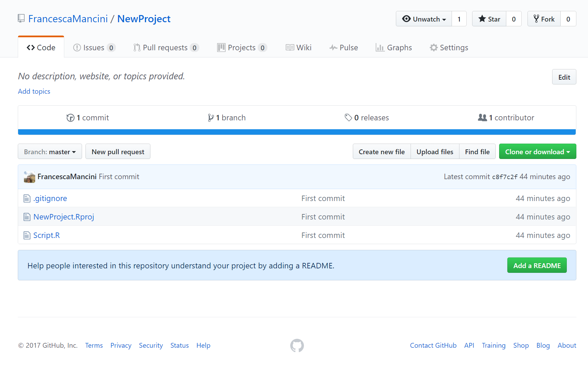Click the file icon next to NewProject.Rproj

coord(27,217)
